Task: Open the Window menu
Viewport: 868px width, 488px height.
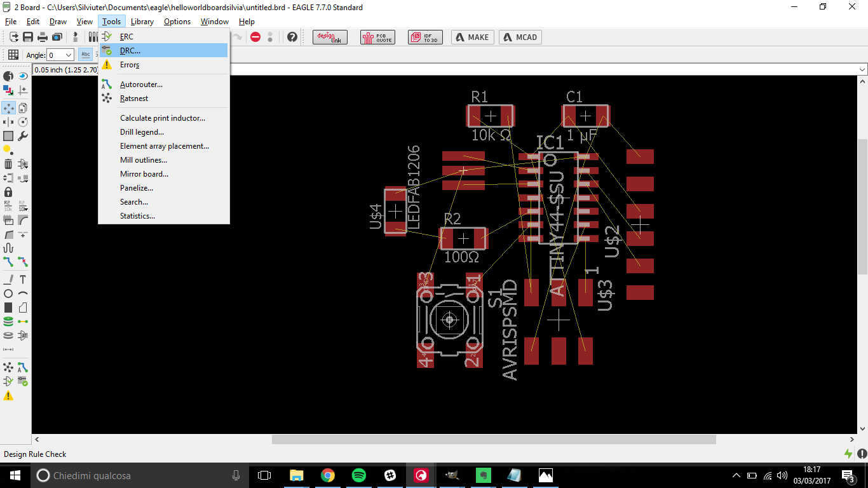Action: click(x=215, y=22)
